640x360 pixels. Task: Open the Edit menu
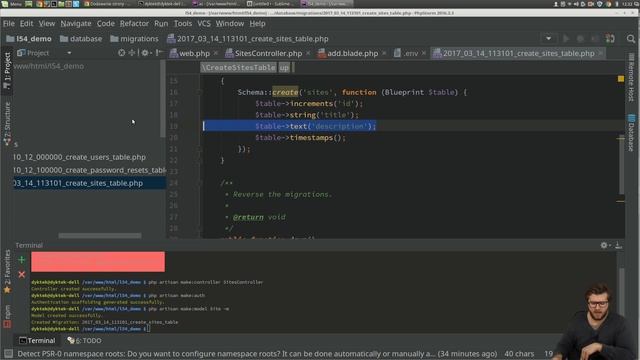(27, 24)
